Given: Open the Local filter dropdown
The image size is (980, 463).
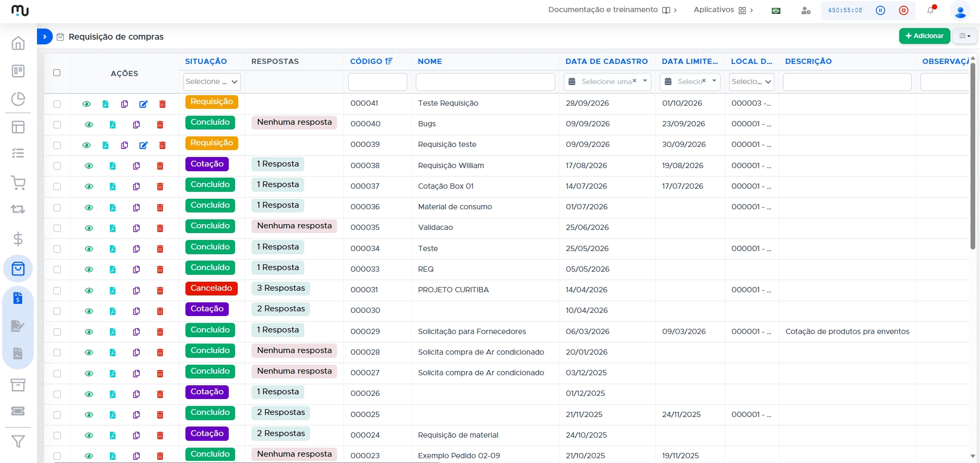Looking at the screenshot, I should tap(751, 82).
